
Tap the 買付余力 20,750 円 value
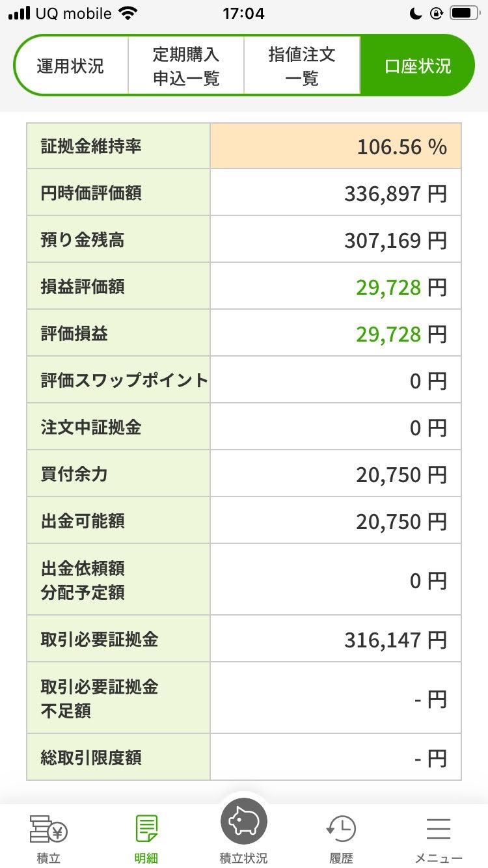tap(401, 475)
